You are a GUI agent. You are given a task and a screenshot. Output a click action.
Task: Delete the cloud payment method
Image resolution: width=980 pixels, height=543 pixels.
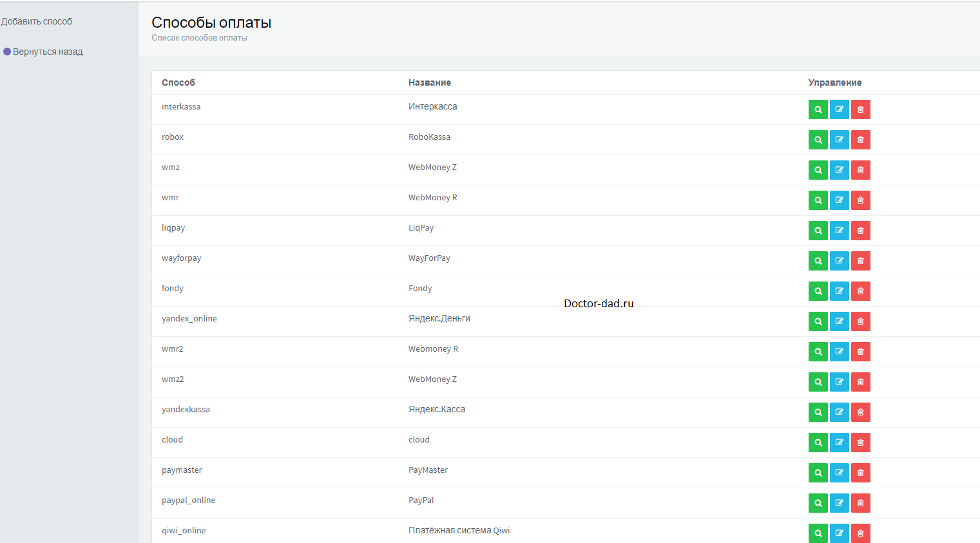click(861, 443)
